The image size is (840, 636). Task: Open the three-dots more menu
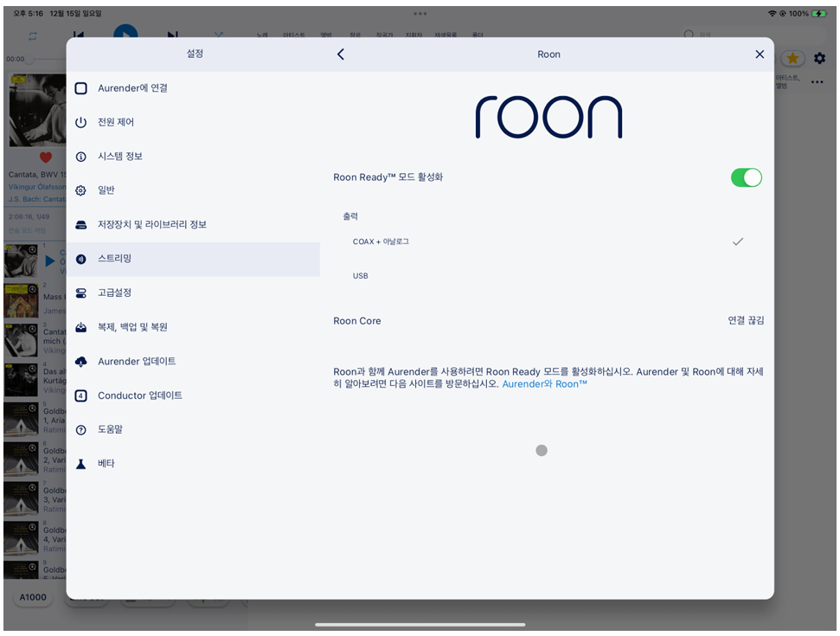click(x=817, y=82)
